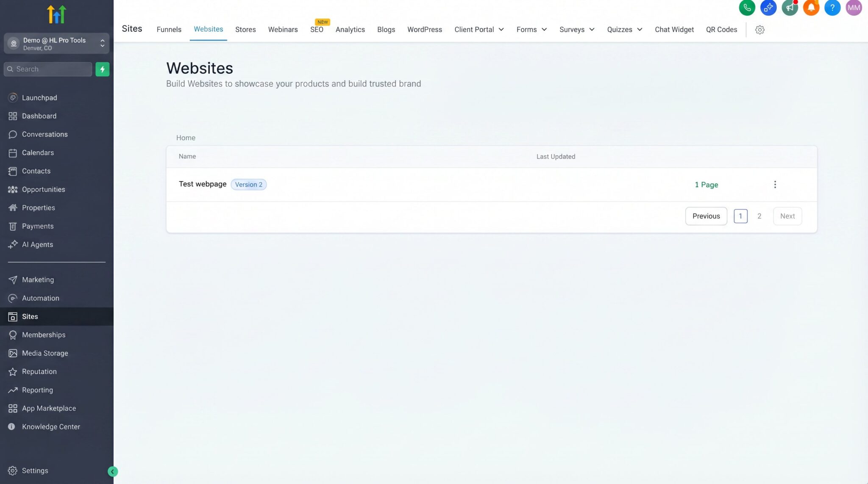The image size is (868, 484).
Task: Click the Next pagination button
Action: coord(787,216)
